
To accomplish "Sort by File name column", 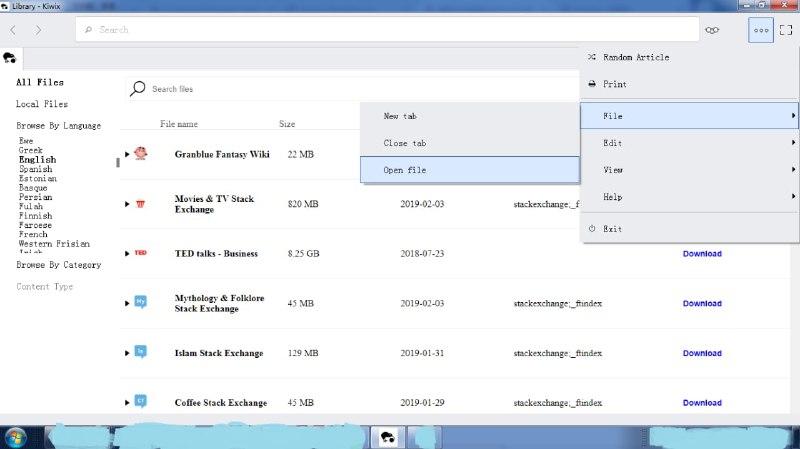I will [179, 124].
